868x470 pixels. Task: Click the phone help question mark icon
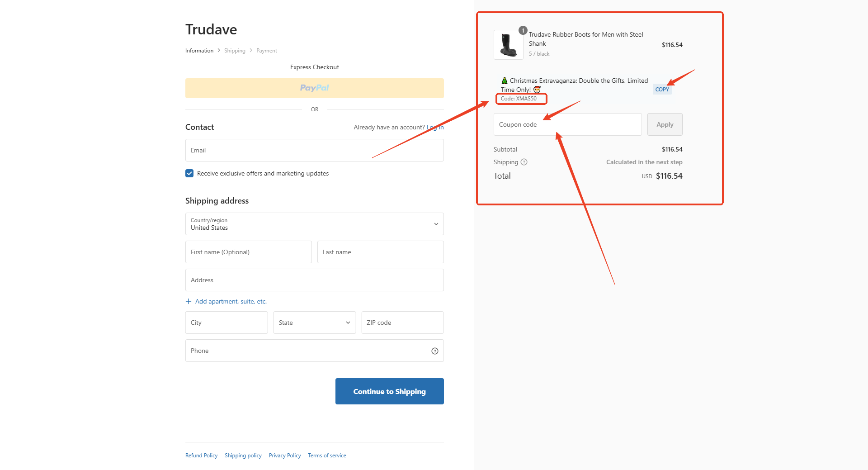click(x=435, y=351)
